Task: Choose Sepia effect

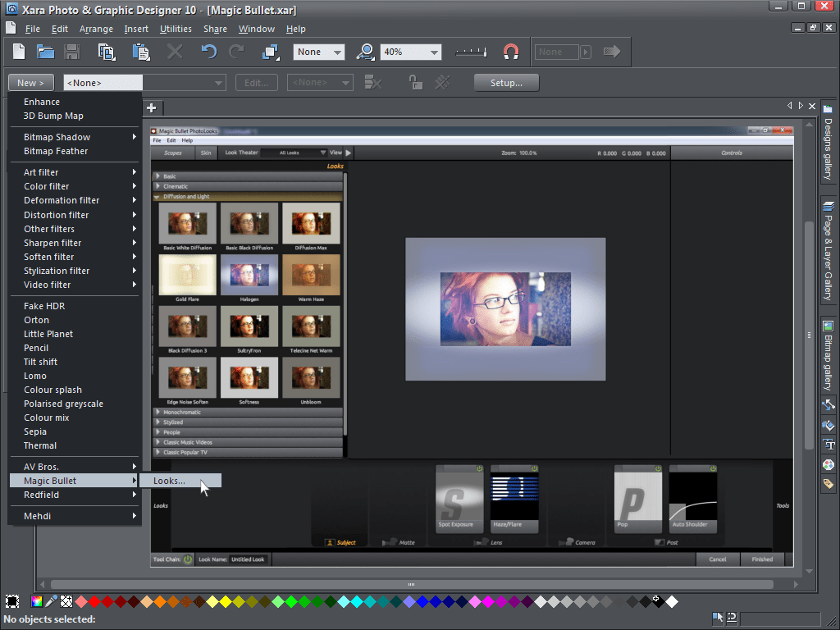Action: (75, 431)
